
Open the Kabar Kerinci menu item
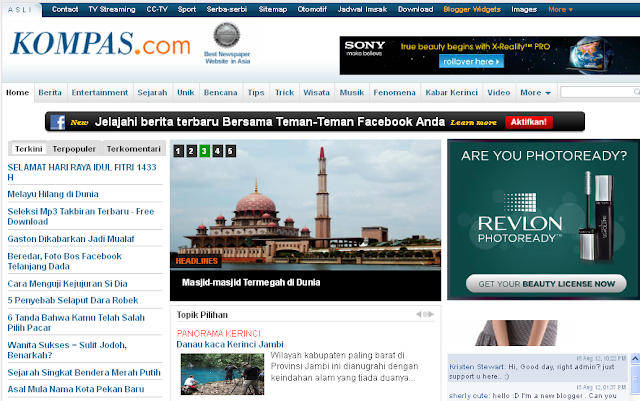click(451, 93)
